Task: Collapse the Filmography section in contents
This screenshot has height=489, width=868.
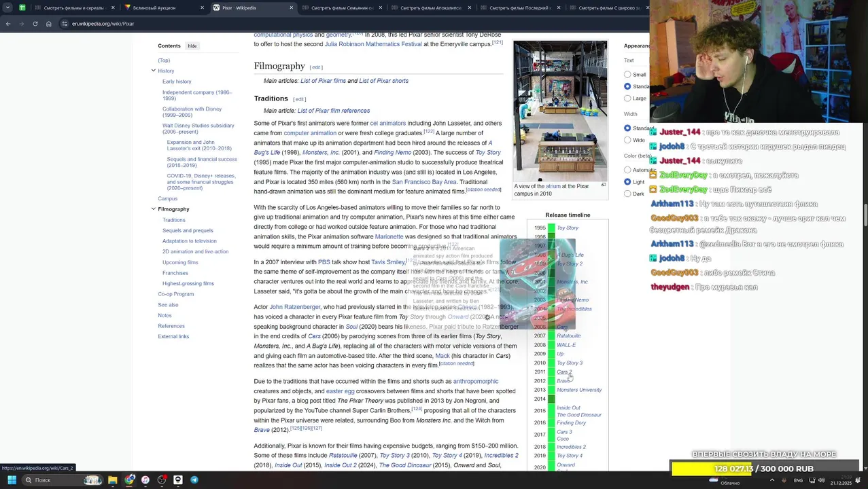Action: click(154, 209)
